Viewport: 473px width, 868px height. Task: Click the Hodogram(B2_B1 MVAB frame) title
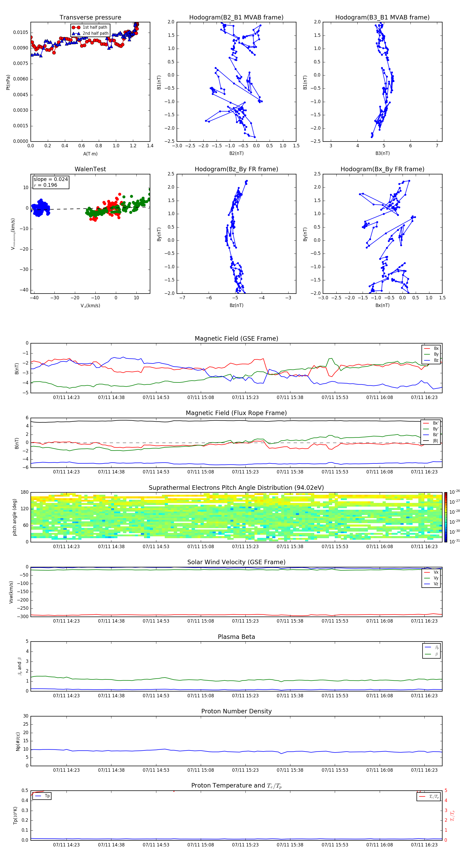pos(236,18)
